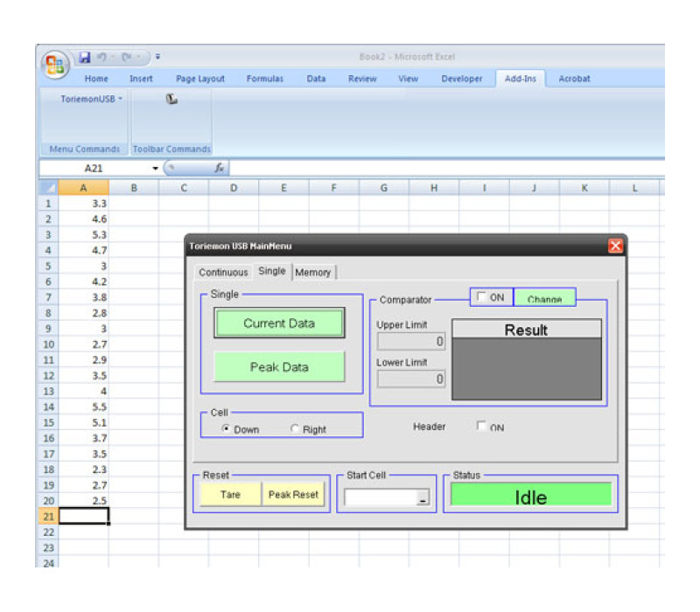The image size is (700, 612).
Task: Click the Toriemon toolbar command icon
Action: click(x=171, y=99)
